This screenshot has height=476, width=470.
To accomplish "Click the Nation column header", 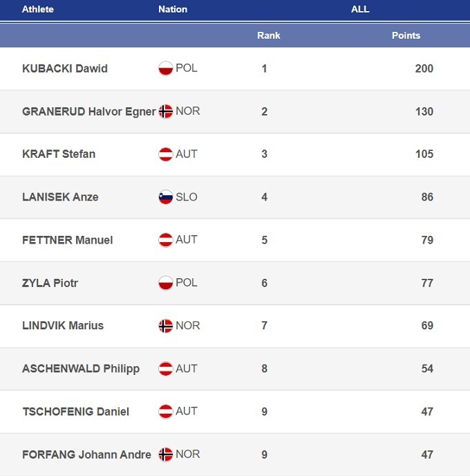I will [x=173, y=10].
